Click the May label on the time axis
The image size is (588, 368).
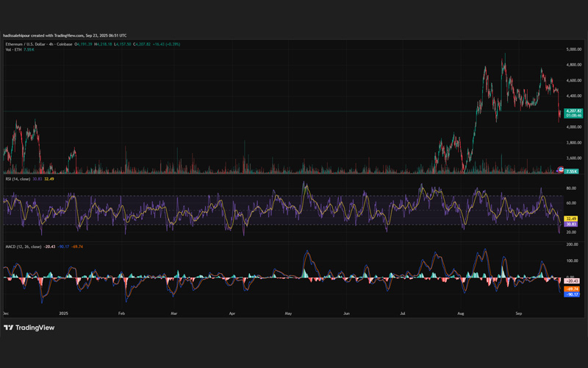point(288,314)
